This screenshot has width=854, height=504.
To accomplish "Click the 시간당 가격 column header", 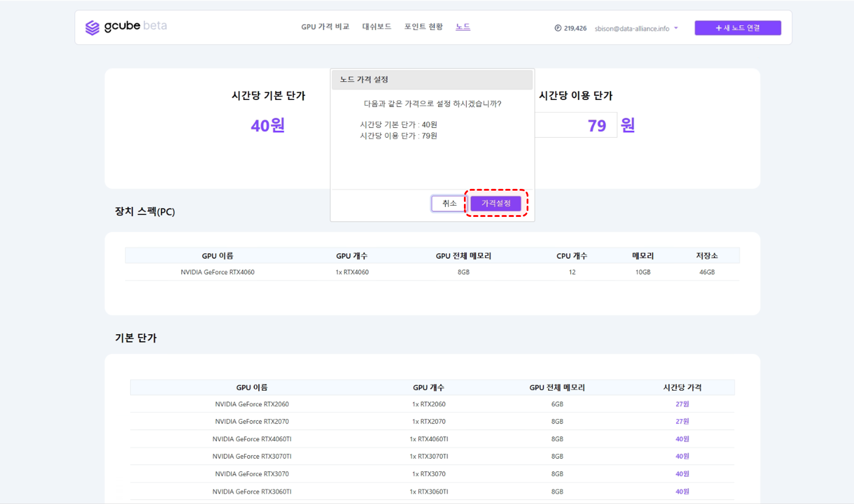I will [682, 388].
